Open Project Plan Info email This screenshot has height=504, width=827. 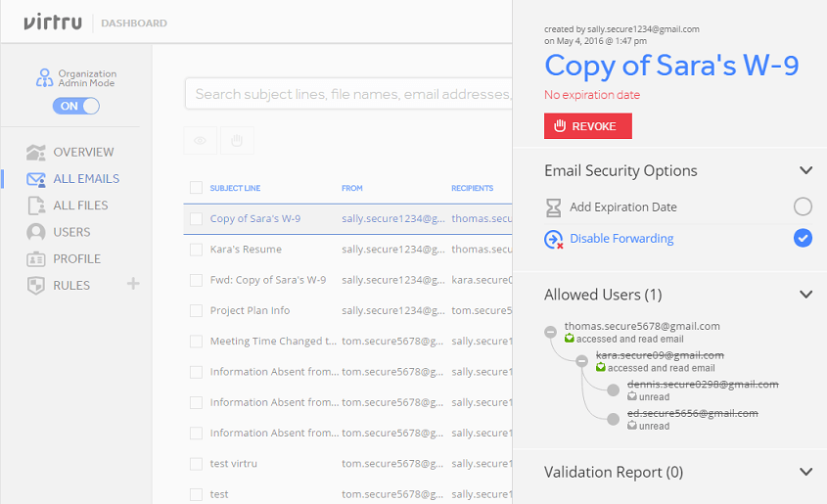250,310
